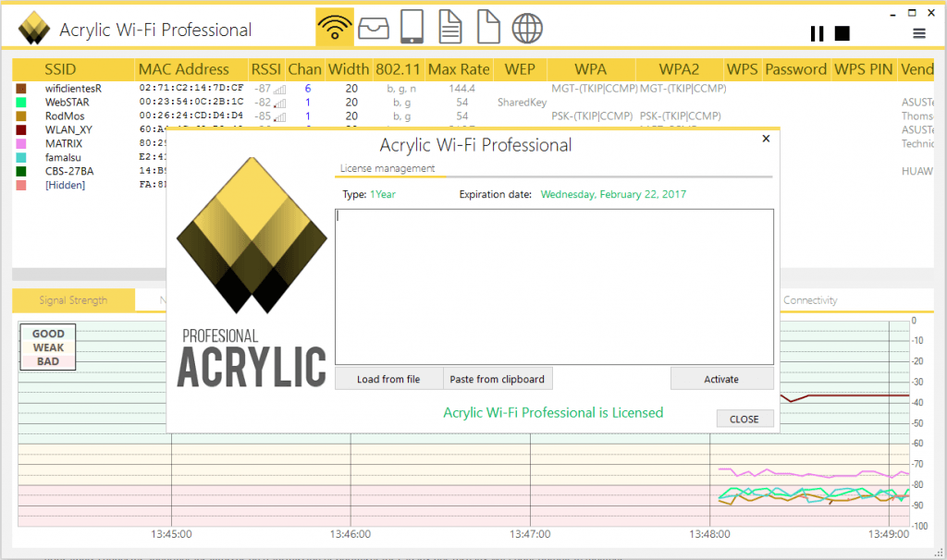This screenshot has width=947, height=560.
Task: Sort by WPA column header
Action: point(590,69)
